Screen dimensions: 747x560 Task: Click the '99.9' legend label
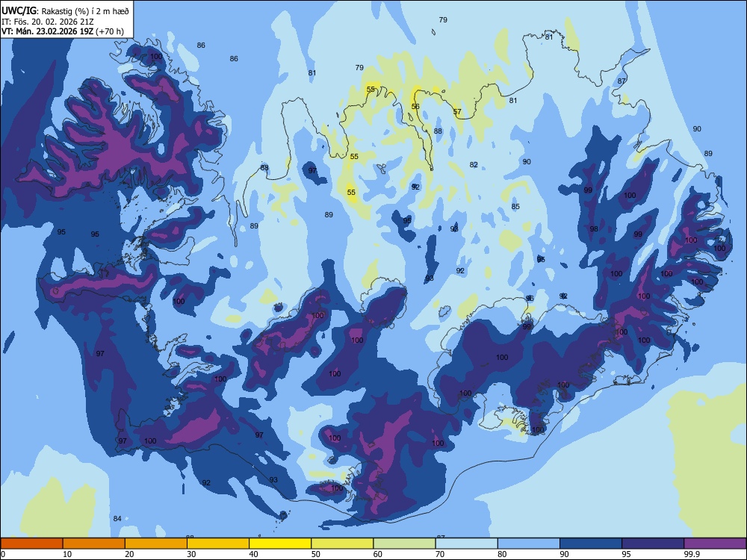point(692,554)
